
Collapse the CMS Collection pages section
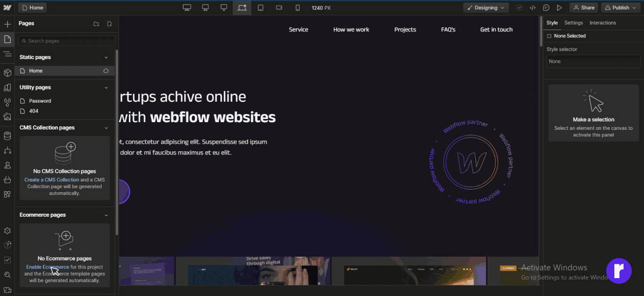point(106,128)
